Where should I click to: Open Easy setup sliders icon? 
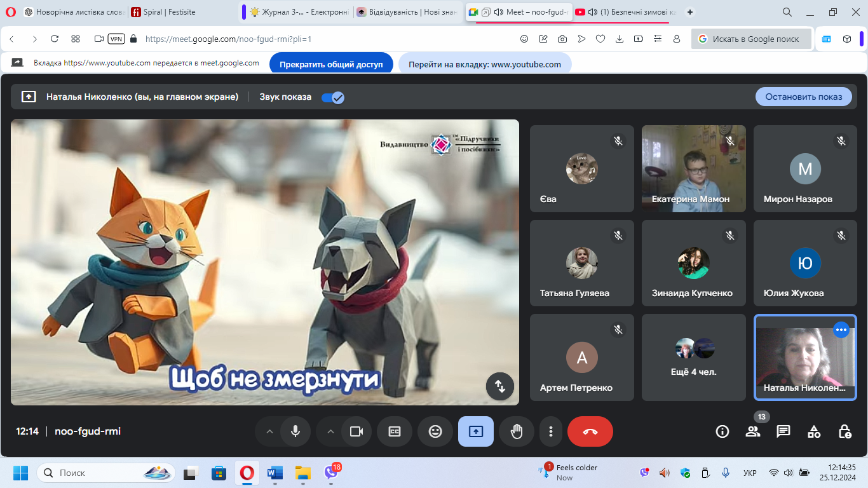(x=658, y=39)
